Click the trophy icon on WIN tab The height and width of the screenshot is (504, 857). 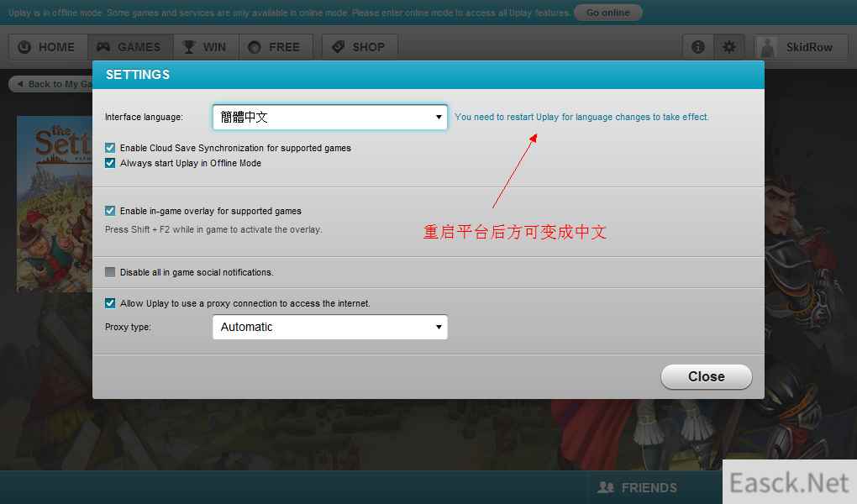click(x=188, y=47)
